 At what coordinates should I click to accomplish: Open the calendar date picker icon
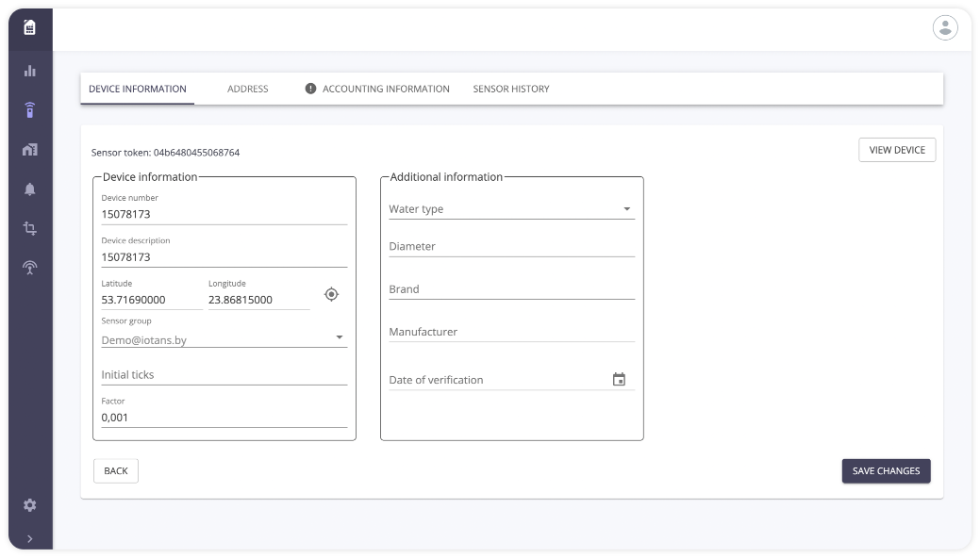(619, 379)
